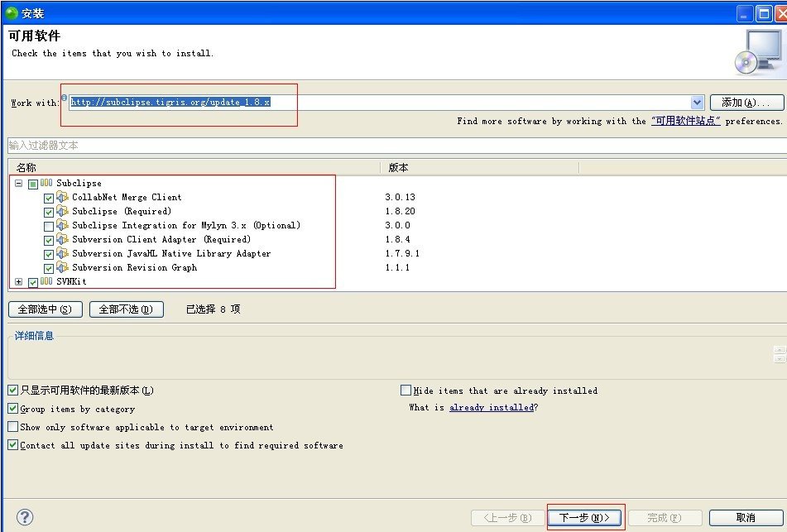
Task: Uncheck CollabNet Merge Client
Action: pyautogui.click(x=49, y=198)
